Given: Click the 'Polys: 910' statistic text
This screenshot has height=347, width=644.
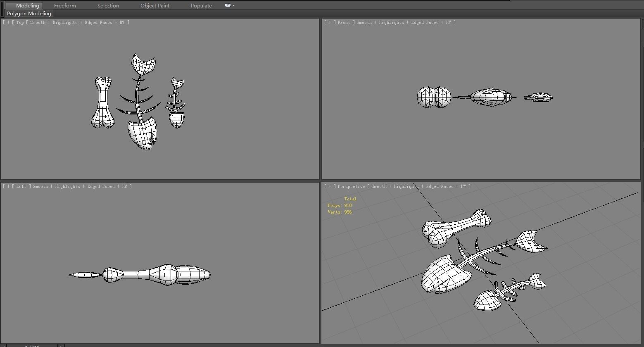Looking at the screenshot, I should coord(340,205).
